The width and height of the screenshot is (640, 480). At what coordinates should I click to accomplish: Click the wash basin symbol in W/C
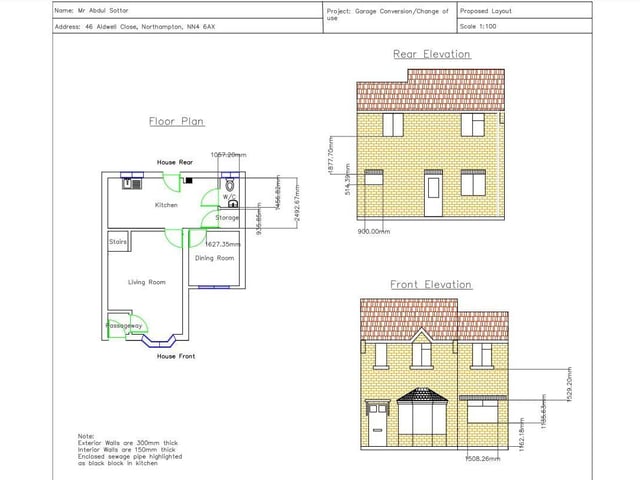point(233,204)
